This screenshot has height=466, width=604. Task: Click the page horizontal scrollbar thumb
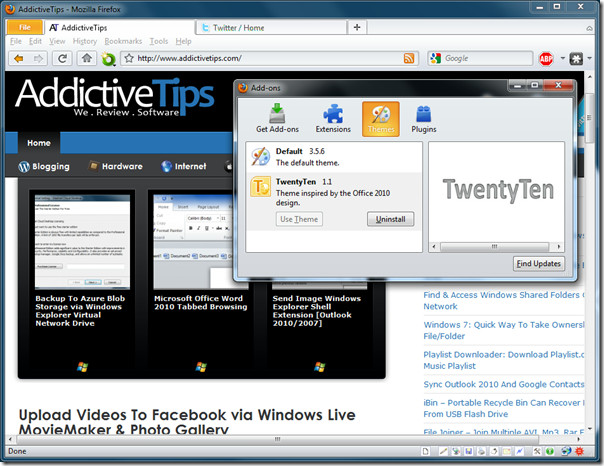(x=277, y=439)
